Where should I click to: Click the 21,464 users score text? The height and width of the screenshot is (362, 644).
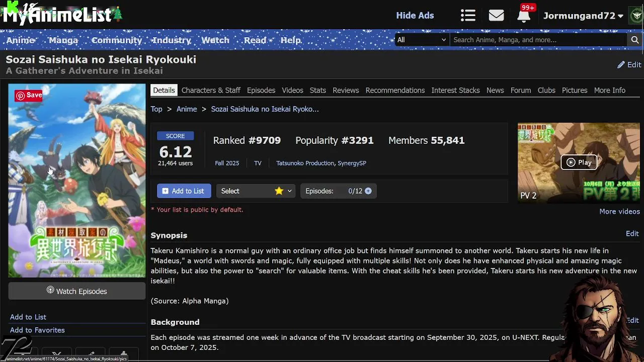tap(175, 163)
